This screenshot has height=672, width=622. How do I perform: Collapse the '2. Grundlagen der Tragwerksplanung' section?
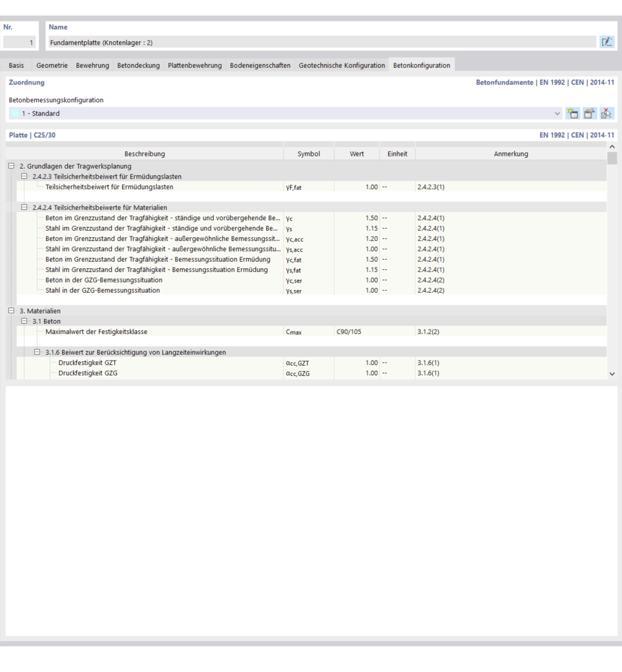click(12, 166)
